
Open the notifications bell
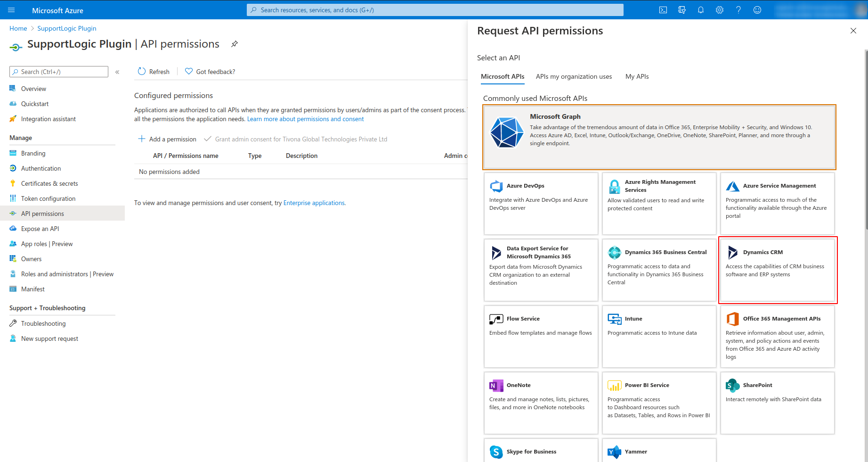[701, 10]
